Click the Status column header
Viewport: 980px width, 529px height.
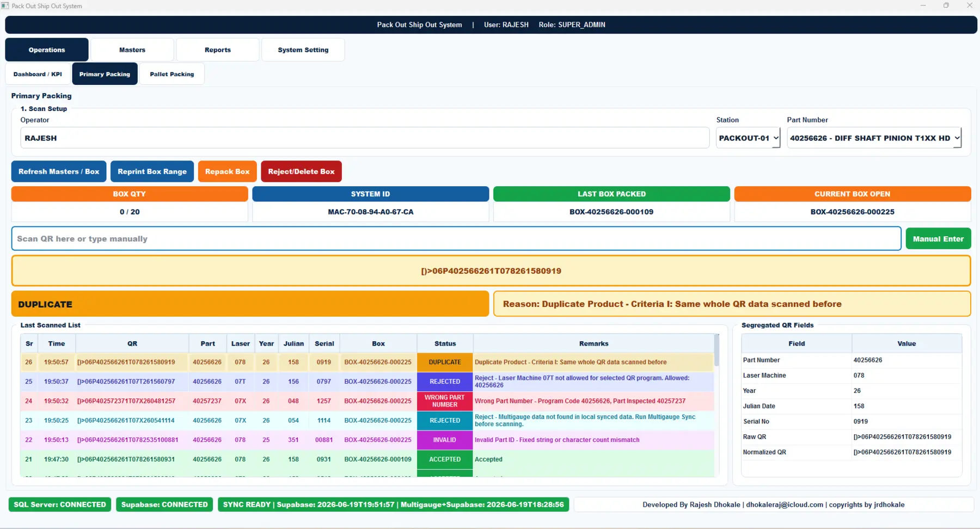[x=445, y=343]
